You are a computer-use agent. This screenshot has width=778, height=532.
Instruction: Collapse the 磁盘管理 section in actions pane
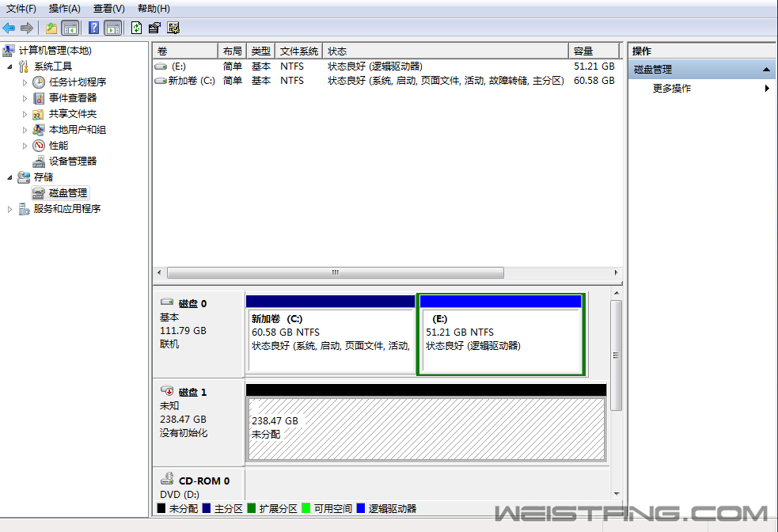[x=765, y=70]
